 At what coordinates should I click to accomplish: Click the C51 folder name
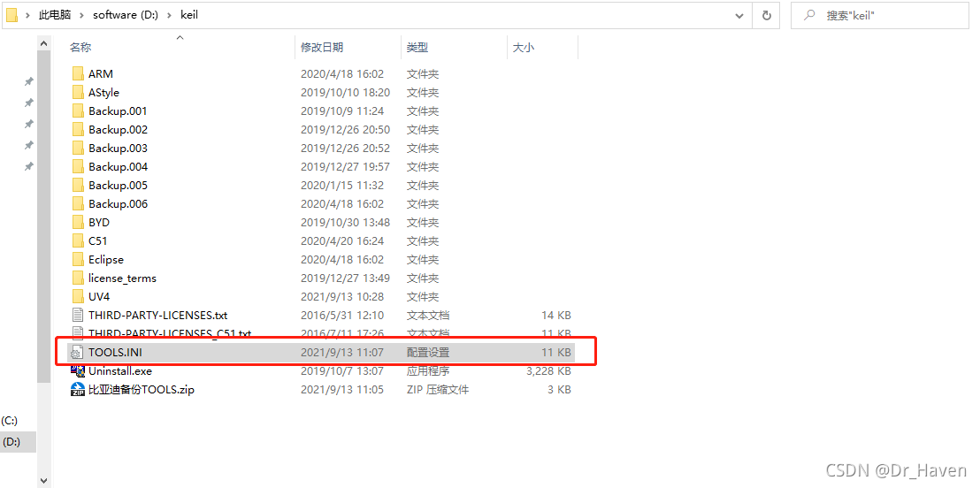point(97,241)
